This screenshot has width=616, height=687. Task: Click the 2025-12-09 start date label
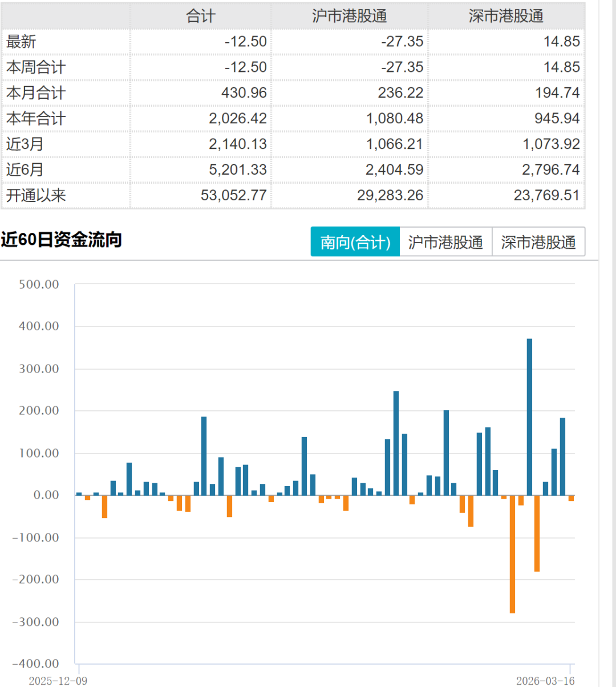(58, 681)
